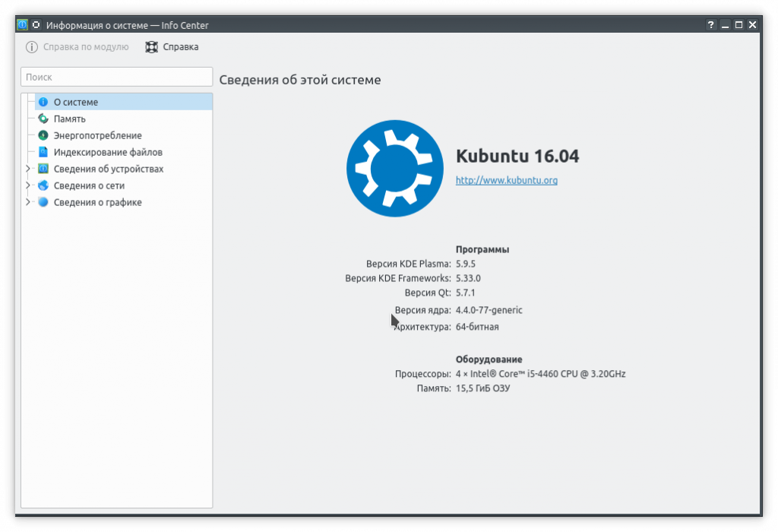
Task: Open the Справка toolbar button
Action: pos(172,46)
